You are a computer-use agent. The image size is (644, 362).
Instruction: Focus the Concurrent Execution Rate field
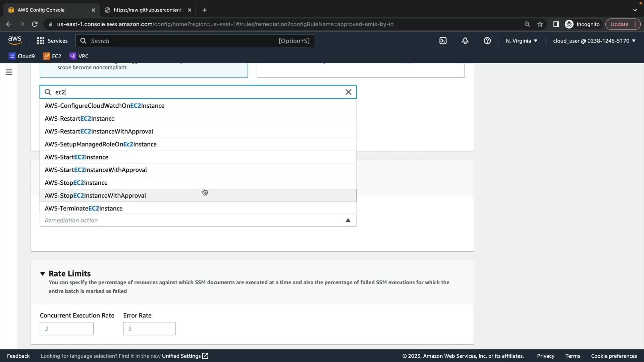tap(66, 329)
